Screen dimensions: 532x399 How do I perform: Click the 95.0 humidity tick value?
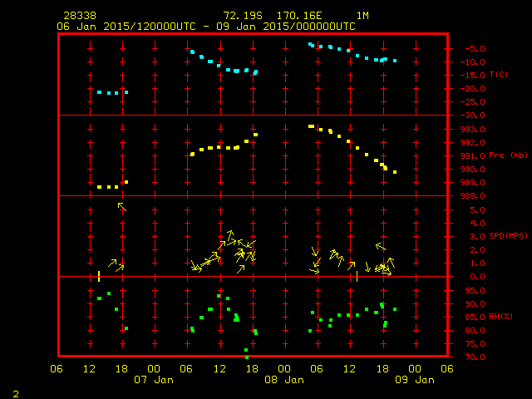(x=475, y=291)
